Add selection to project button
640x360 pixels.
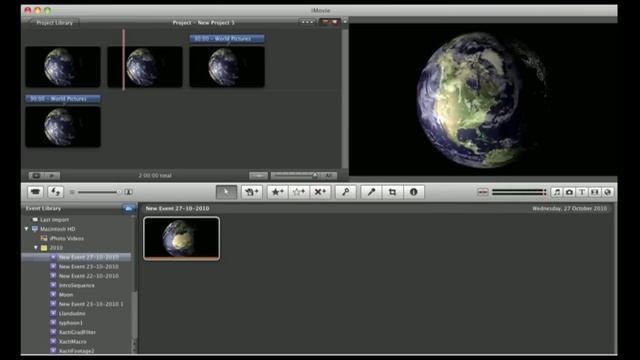point(251,192)
